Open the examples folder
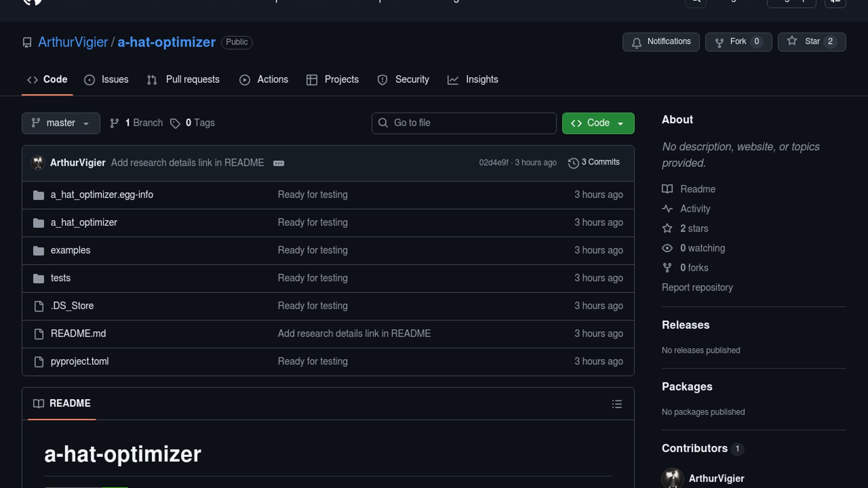Viewport: 868px width, 488px height. pyautogui.click(x=71, y=250)
